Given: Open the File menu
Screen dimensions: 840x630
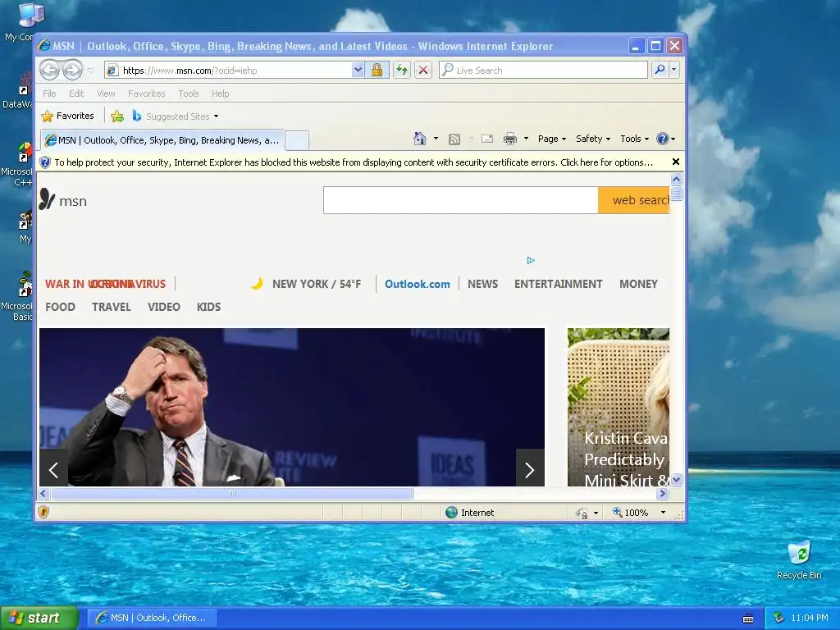Looking at the screenshot, I should pyautogui.click(x=49, y=94).
